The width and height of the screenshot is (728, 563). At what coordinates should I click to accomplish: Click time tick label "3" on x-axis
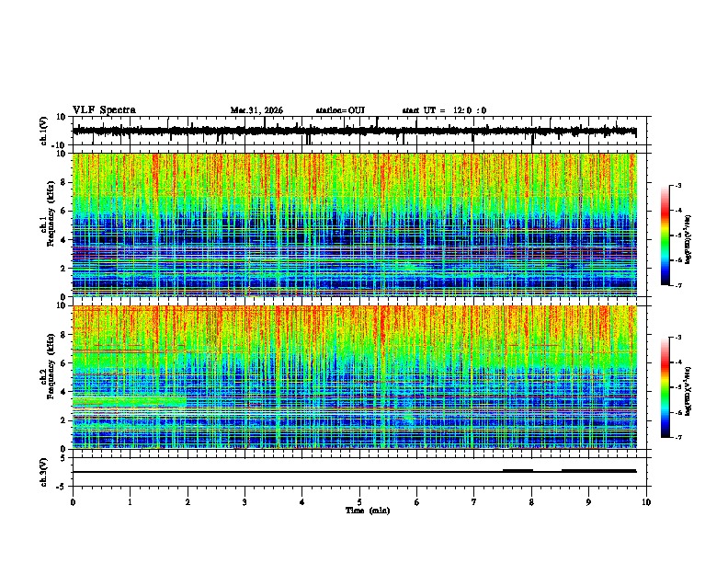coord(245,502)
